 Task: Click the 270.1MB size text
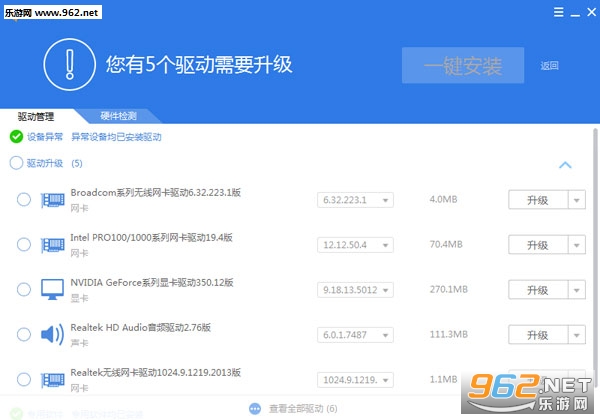pos(448,289)
